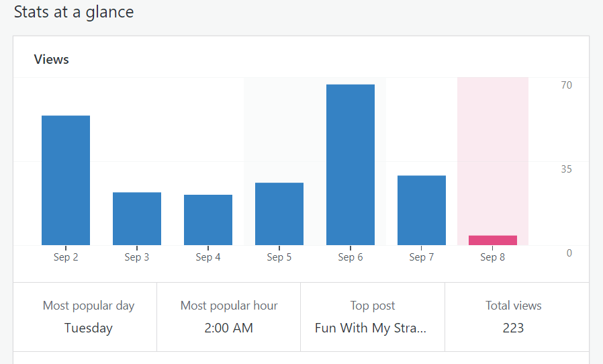The width and height of the screenshot is (603, 364).
Task: Click the Total views 223 card
Action: [514, 317]
